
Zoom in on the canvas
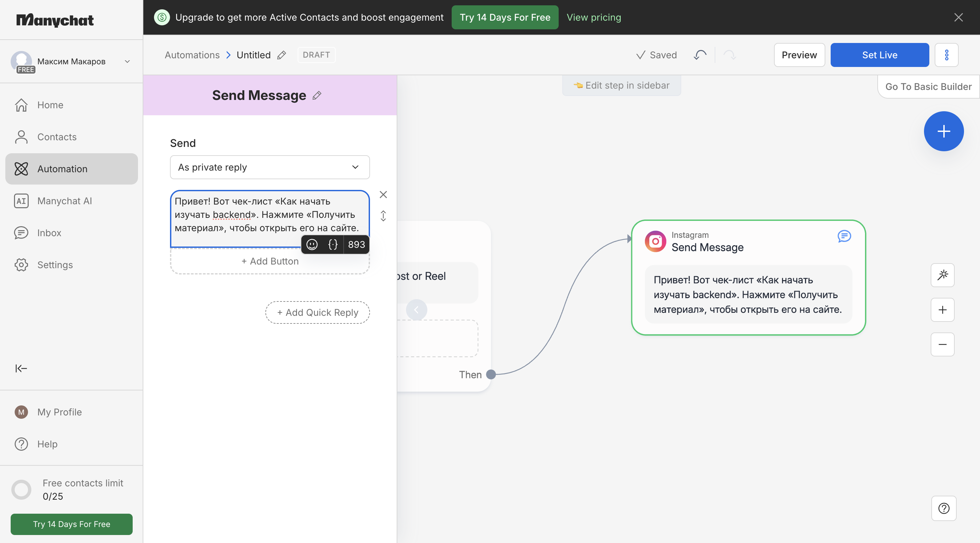pos(942,310)
